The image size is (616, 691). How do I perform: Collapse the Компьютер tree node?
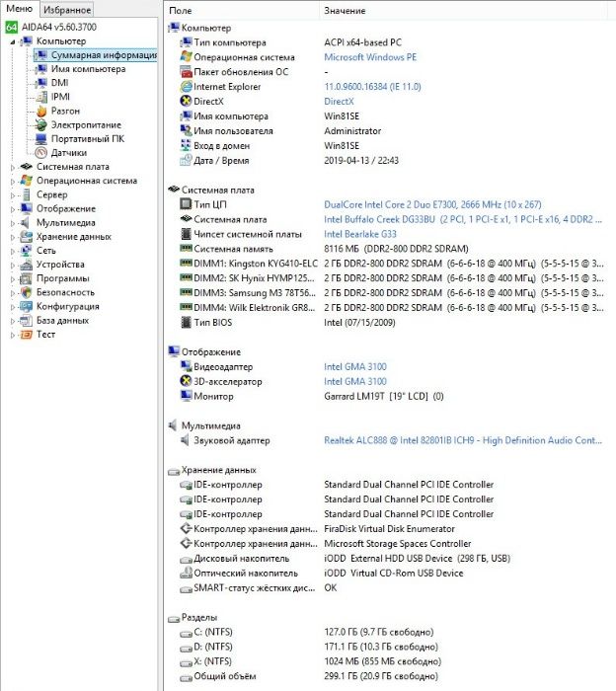coord(13,41)
